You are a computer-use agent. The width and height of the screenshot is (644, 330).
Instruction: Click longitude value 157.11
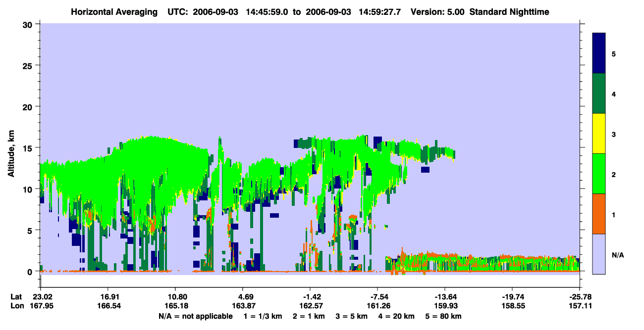[580, 306]
